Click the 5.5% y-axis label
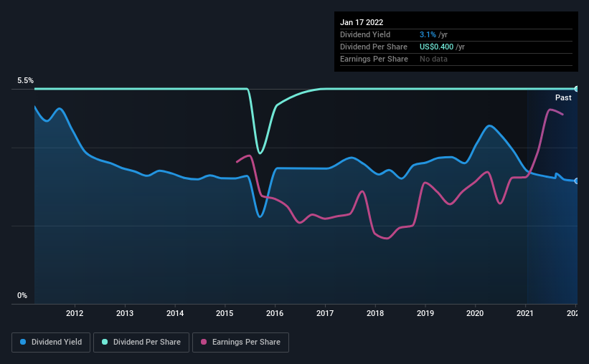The height and width of the screenshot is (364, 589). click(25, 80)
